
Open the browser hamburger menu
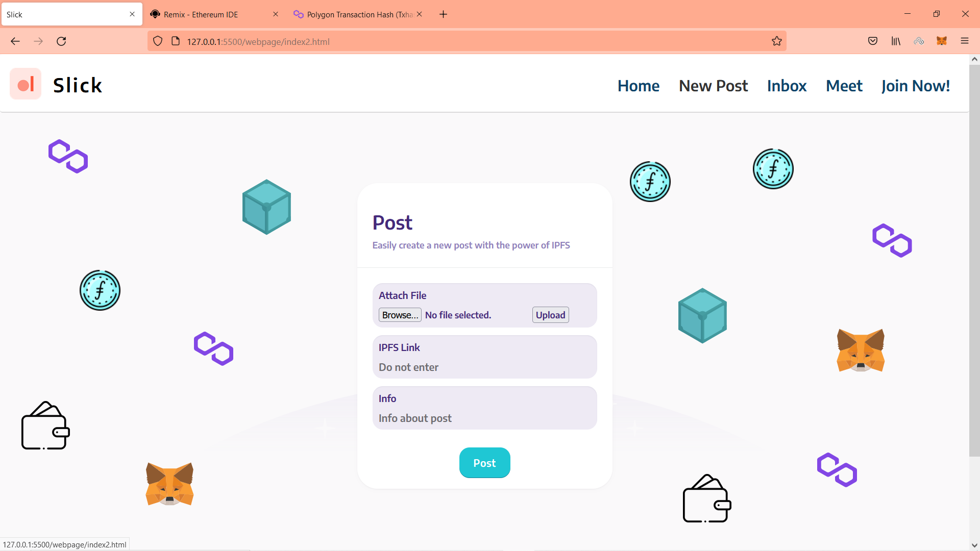[965, 41]
